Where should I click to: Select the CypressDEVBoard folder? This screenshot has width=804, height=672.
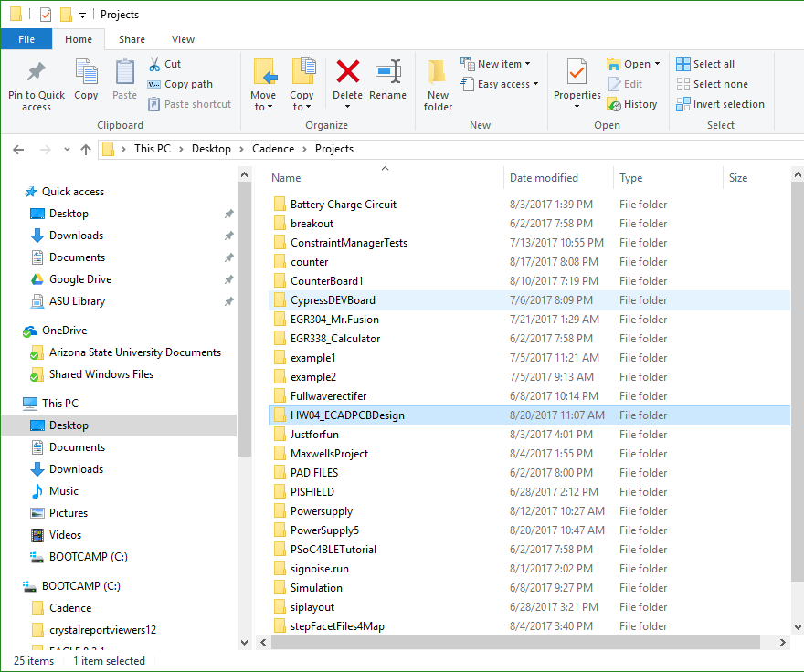pyautogui.click(x=529, y=300)
